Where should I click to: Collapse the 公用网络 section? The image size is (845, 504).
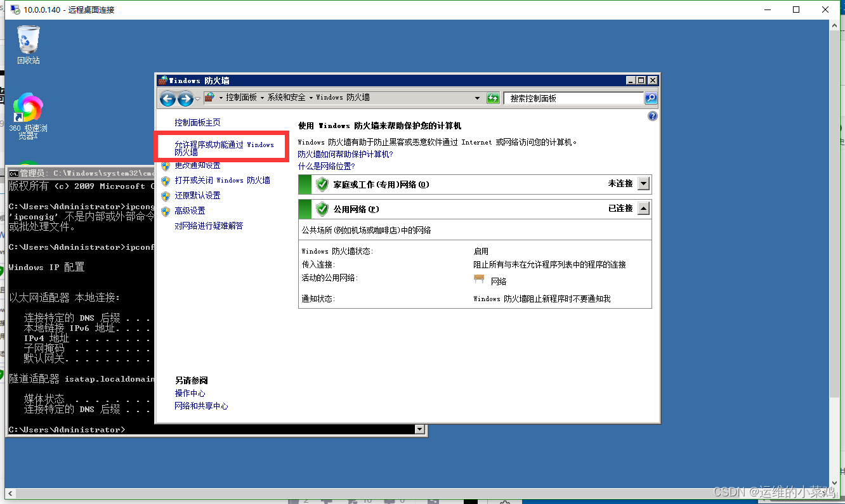(643, 209)
